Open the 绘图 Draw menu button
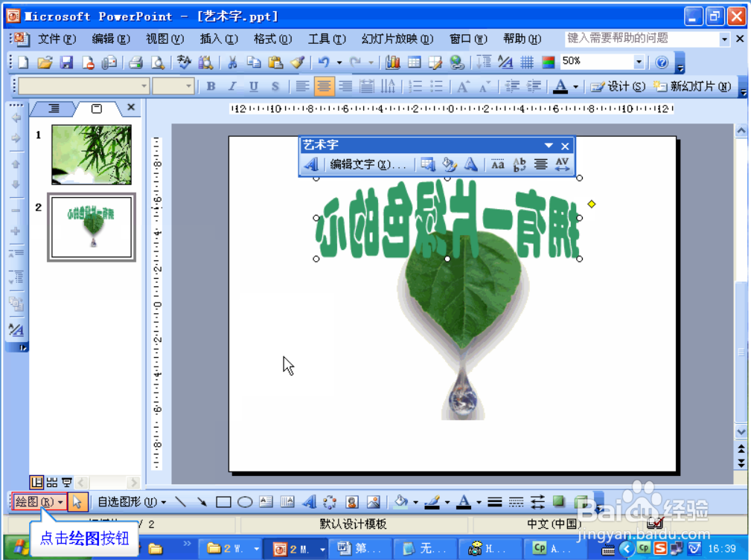This screenshot has height=560, width=751. coord(39,501)
